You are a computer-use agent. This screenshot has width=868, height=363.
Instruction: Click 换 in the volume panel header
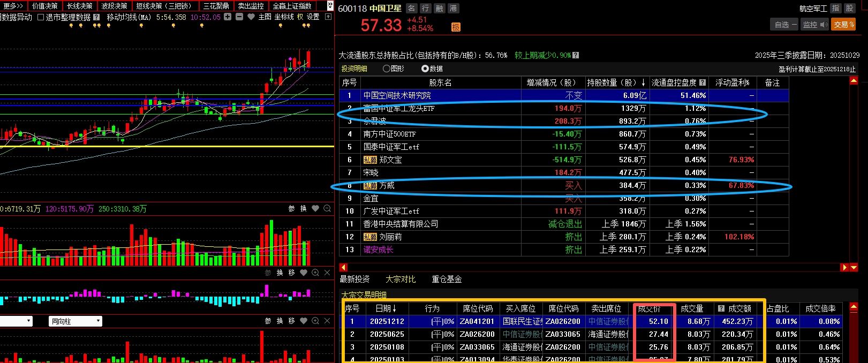pos(303,209)
